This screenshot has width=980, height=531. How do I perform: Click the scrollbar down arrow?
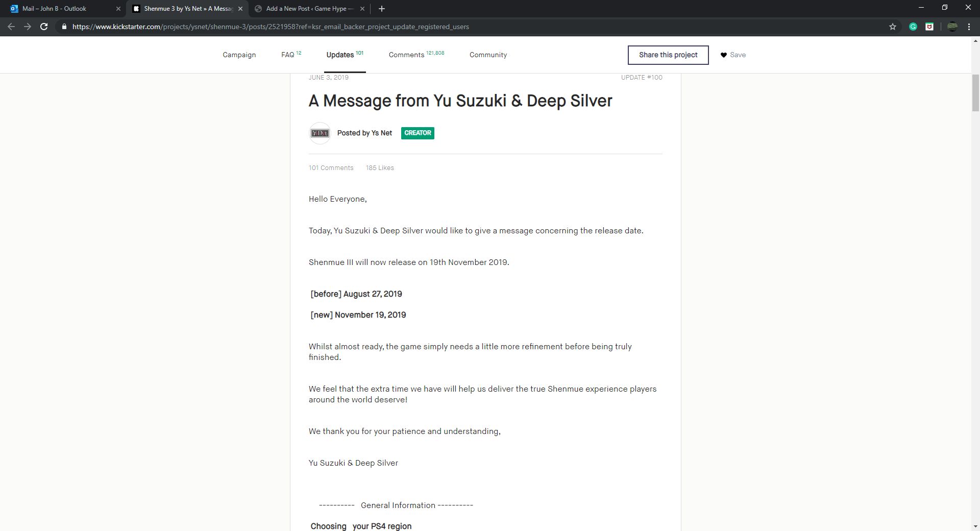[975, 526]
